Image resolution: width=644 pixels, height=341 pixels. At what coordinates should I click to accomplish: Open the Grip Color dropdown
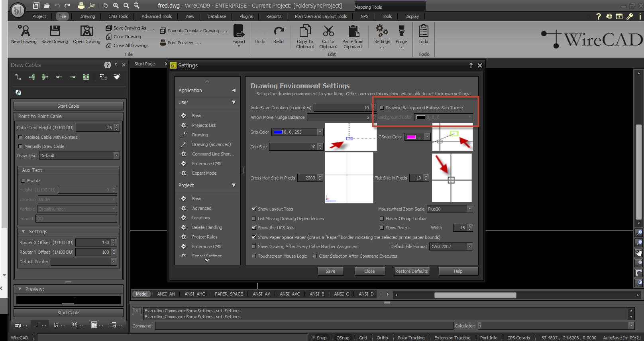(320, 132)
